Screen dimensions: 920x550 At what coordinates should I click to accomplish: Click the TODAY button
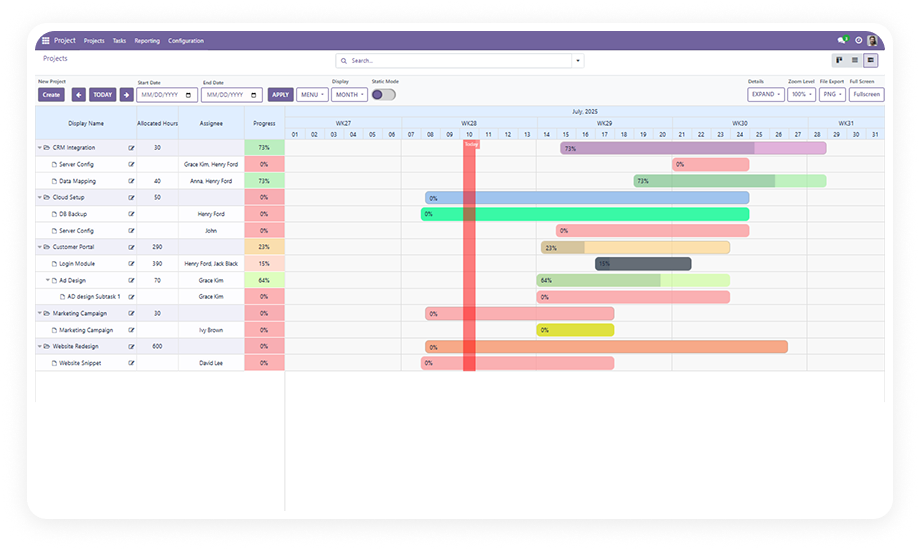[x=103, y=95]
